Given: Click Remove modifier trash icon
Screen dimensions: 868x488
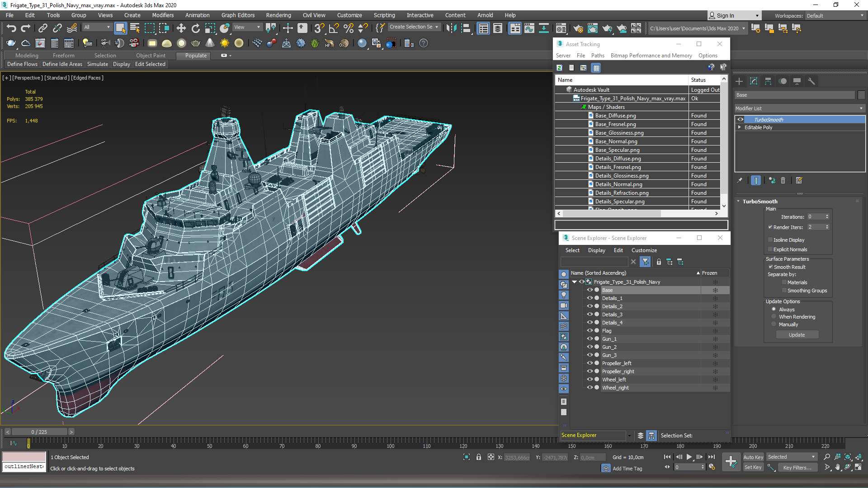Looking at the screenshot, I should pos(783,180).
